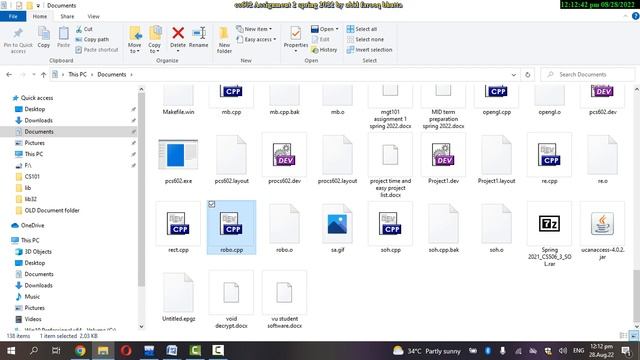Click the Search Documents field
Viewport: 640px width, 360px height.
[x=588, y=75]
